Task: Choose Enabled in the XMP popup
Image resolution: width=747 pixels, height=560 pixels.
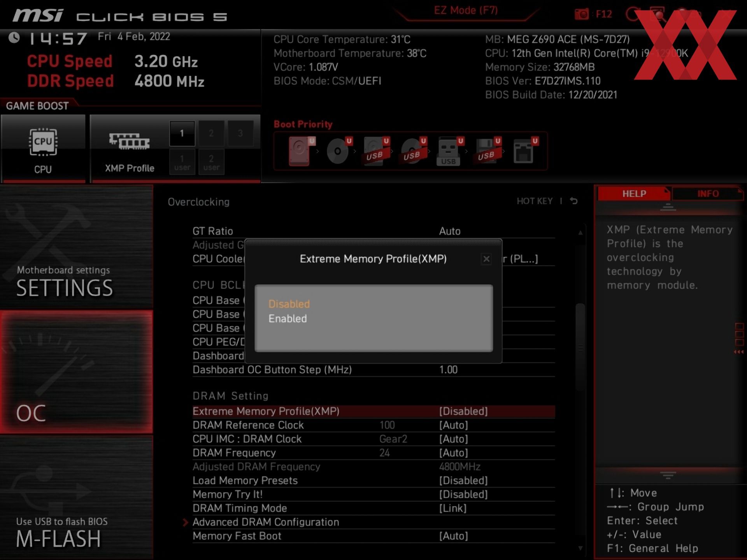Action: click(288, 318)
